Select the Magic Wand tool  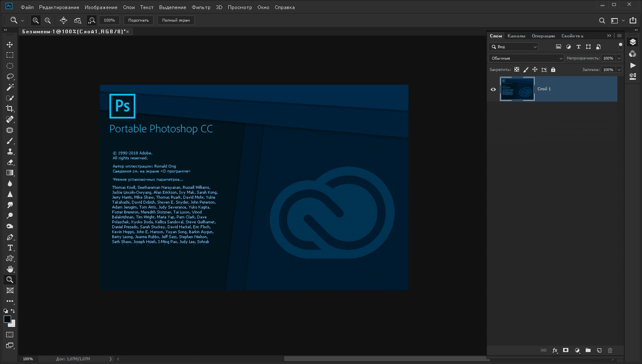pos(10,87)
